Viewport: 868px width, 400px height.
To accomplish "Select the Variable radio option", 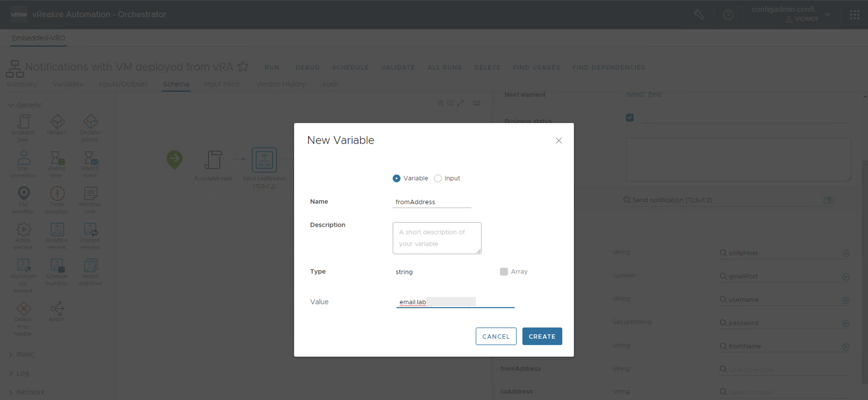I will coord(396,178).
